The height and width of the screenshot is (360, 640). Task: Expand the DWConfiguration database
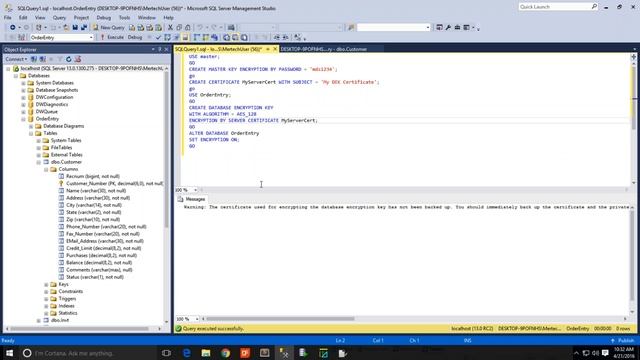23,97
